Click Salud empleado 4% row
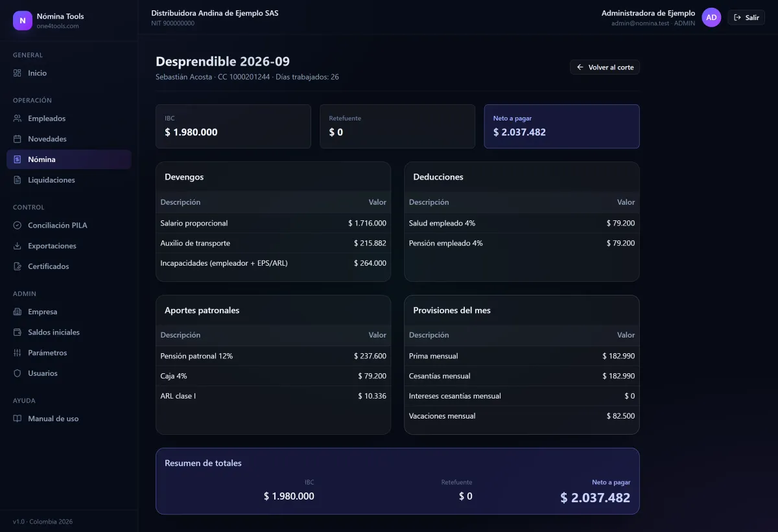The width and height of the screenshot is (778, 532). pos(522,223)
